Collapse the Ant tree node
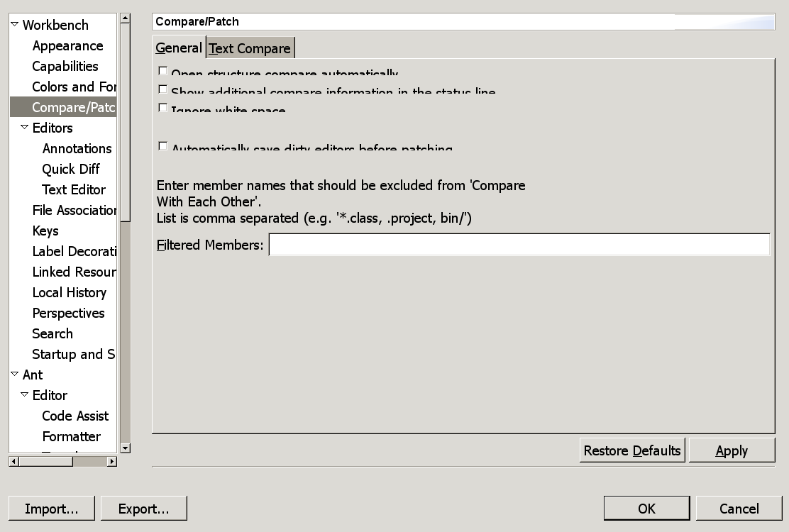Image resolution: width=789 pixels, height=532 pixels. [x=14, y=375]
